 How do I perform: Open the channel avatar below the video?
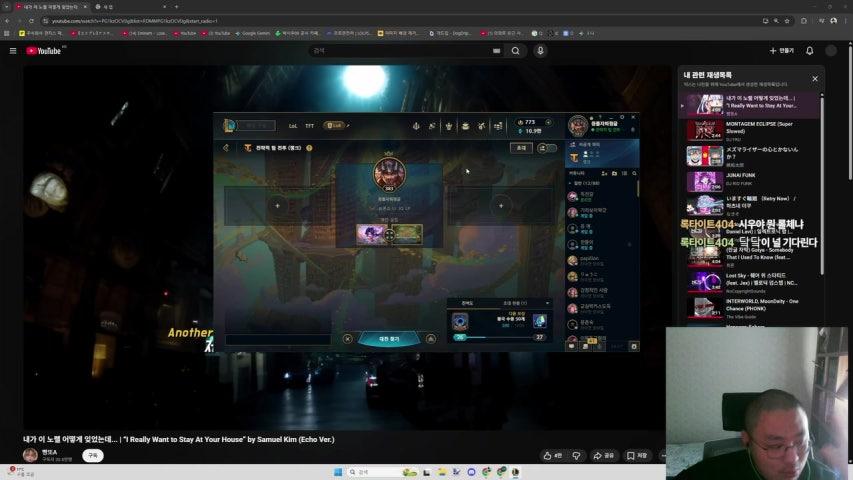coord(31,455)
